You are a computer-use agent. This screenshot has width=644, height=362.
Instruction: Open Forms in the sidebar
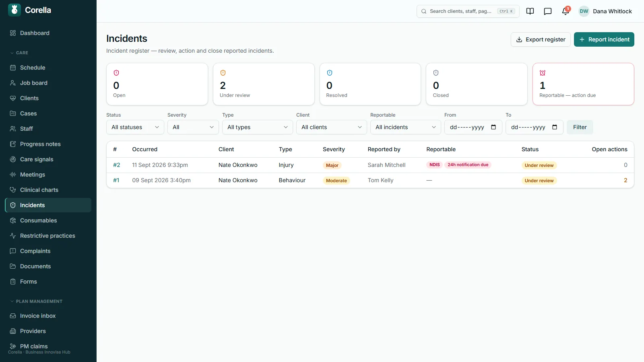[48, 282]
